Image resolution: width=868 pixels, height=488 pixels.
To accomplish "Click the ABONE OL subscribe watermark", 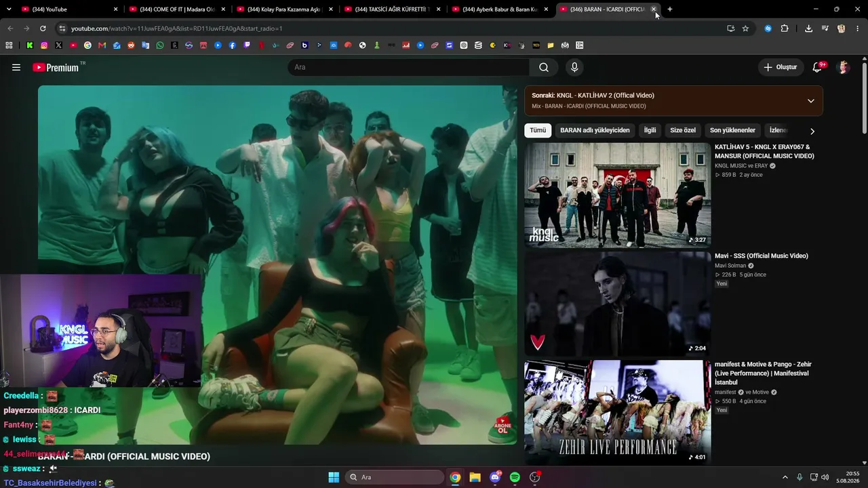I will click(x=503, y=426).
